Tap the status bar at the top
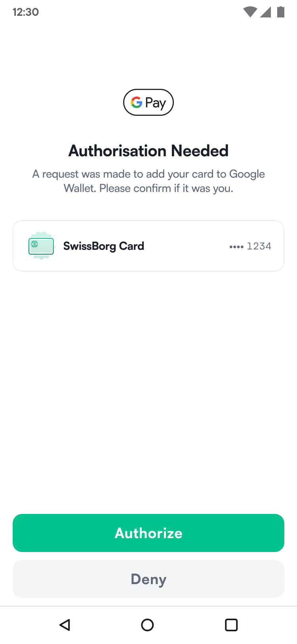The height and width of the screenshot is (644, 297). pos(148,12)
